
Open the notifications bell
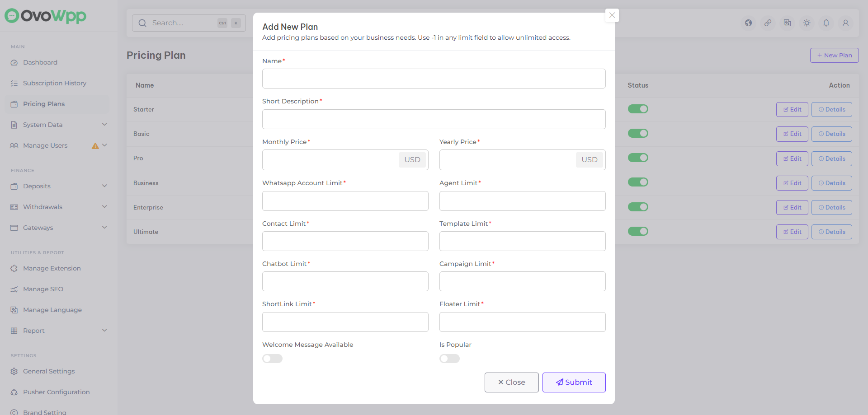826,23
